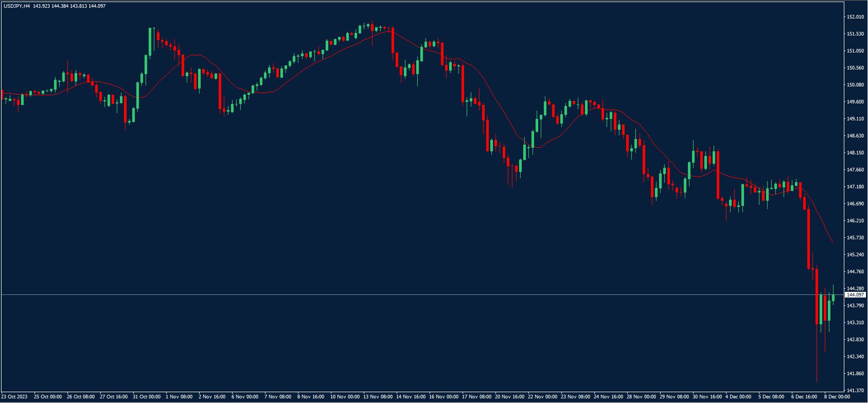This screenshot has width=868, height=403.
Task: Select the 141.860 price axis label
Action: pyautogui.click(x=856, y=374)
